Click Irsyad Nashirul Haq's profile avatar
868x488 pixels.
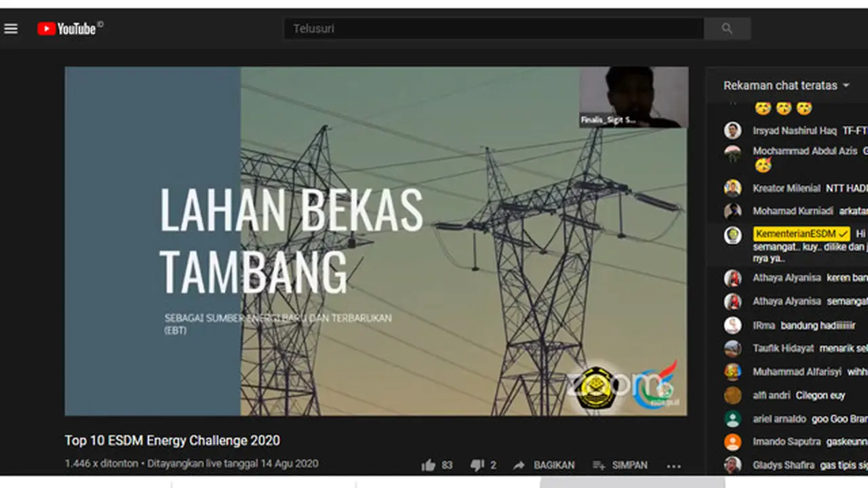point(733,130)
